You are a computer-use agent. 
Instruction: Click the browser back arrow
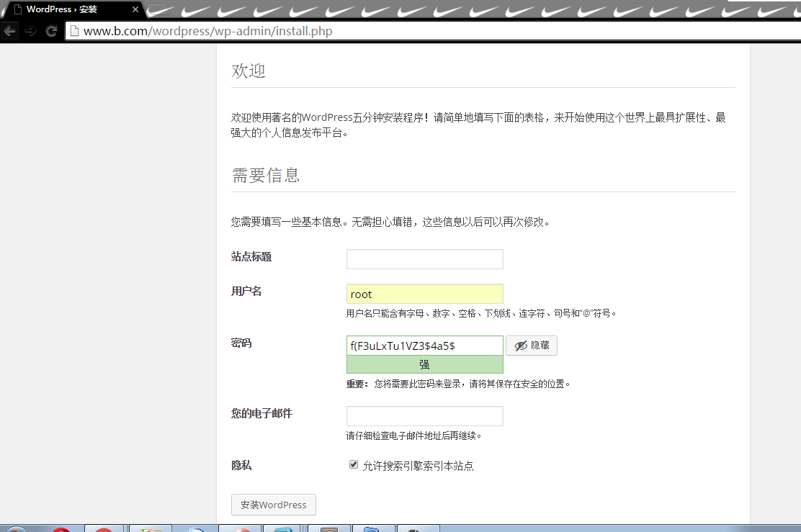(9, 31)
